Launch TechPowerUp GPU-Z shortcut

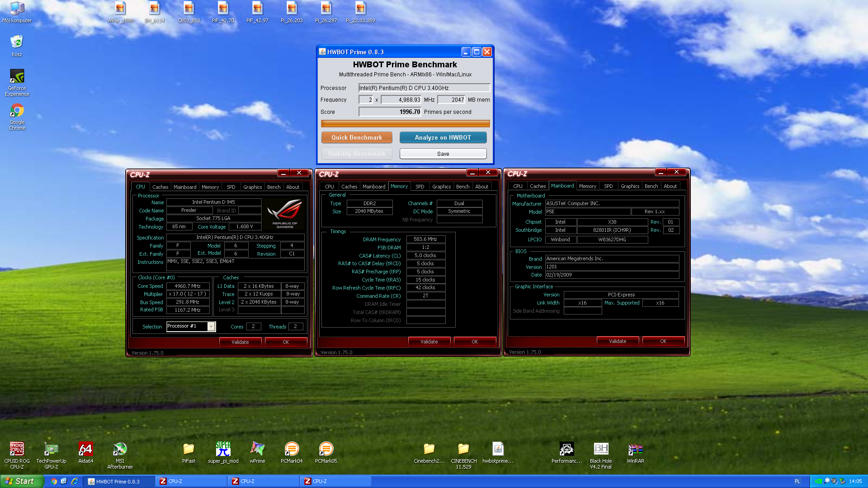point(51,455)
